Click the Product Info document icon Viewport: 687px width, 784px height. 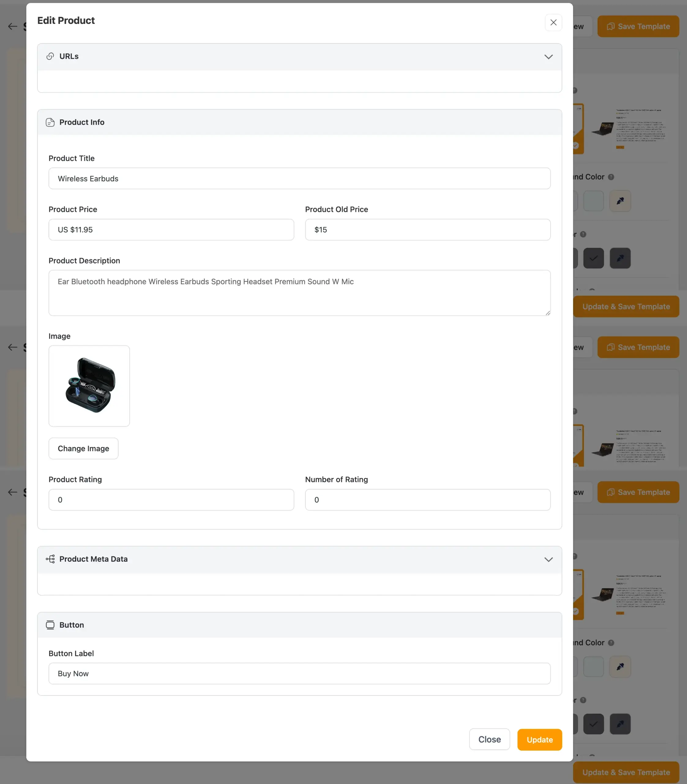tap(50, 122)
